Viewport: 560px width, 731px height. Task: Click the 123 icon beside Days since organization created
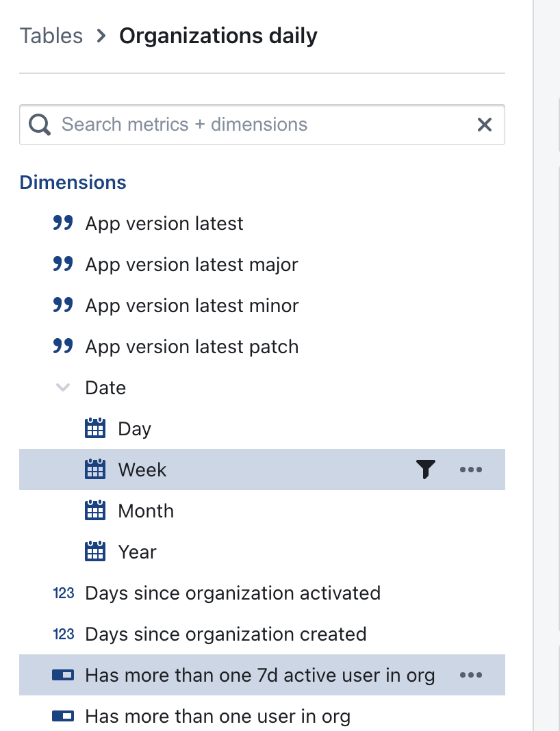(x=62, y=634)
